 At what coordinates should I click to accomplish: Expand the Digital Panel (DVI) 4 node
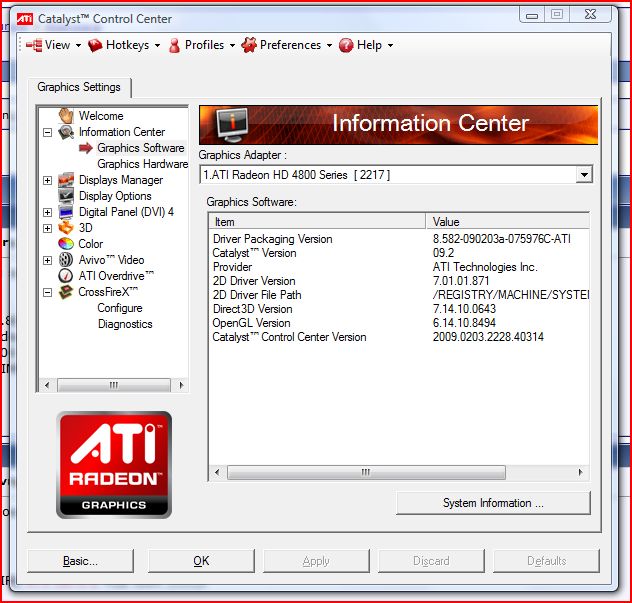(x=48, y=212)
